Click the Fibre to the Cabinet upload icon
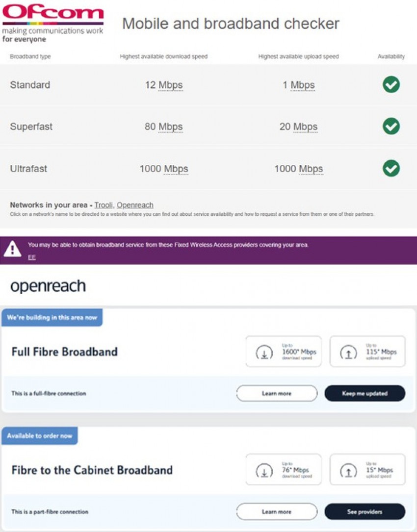The height and width of the screenshot is (532, 417). (x=348, y=470)
